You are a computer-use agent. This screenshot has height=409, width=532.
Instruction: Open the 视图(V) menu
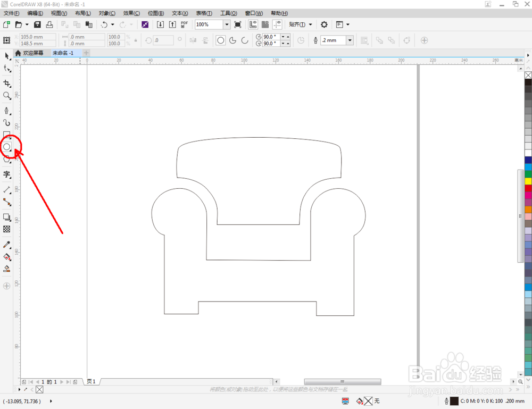click(59, 13)
